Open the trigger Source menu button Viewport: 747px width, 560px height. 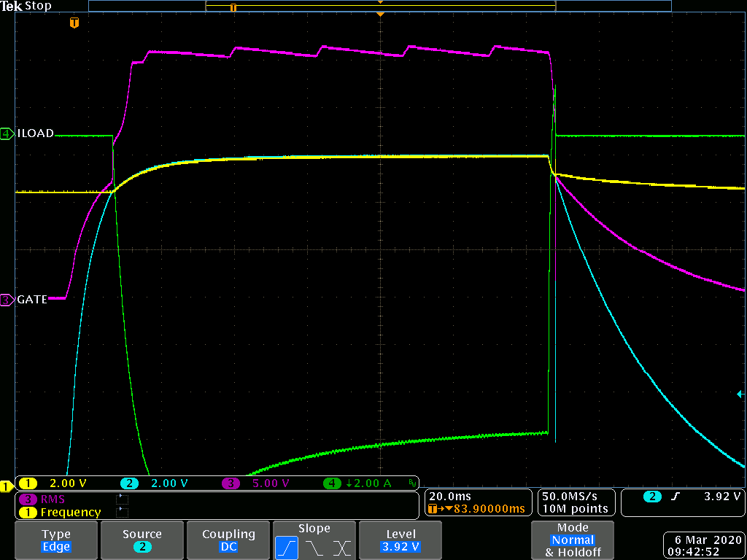[142, 540]
